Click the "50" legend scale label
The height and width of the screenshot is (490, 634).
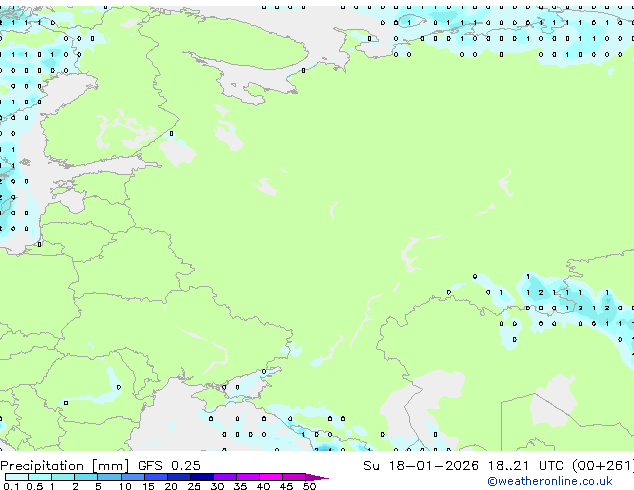click(x=309, y=486)
